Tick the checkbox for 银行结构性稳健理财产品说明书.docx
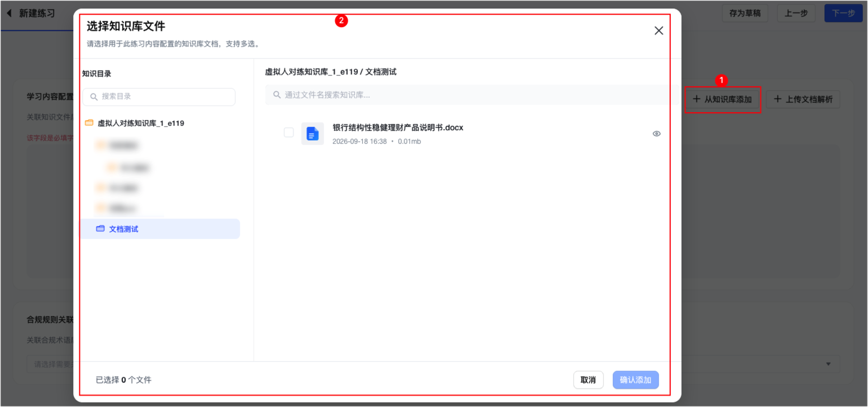The image size is (868, 407). coord(288,132)
